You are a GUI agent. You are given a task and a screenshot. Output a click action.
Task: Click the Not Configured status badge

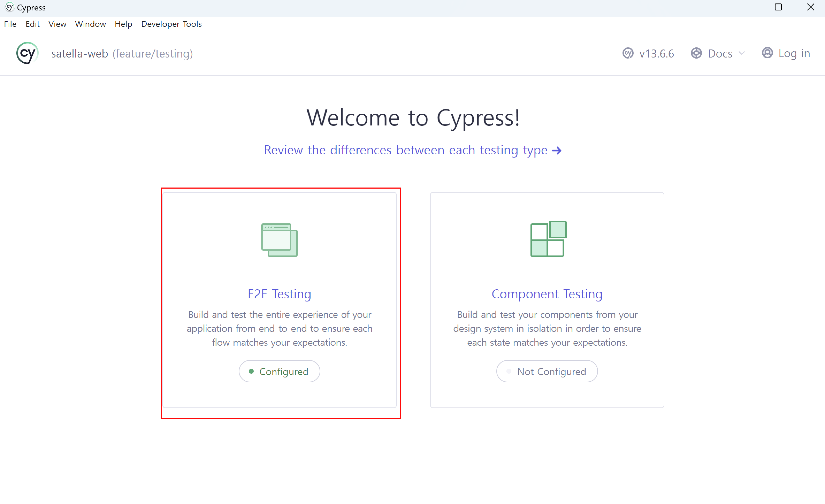pyautogui.click(x=547, y=371)
